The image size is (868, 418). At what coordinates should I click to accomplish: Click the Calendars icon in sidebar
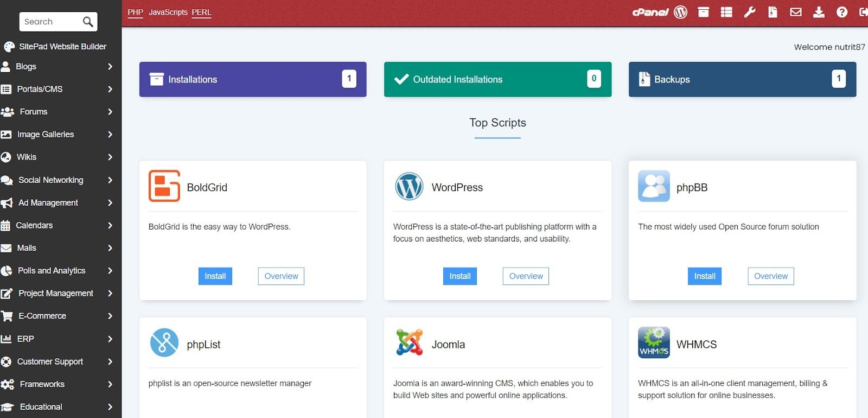point(5,225)
